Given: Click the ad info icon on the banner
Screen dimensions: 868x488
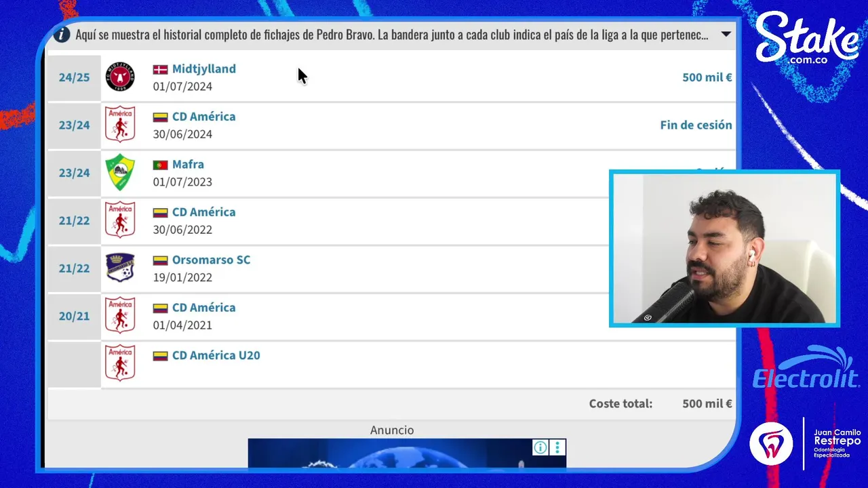Looking at the screenshot, I should (x=540, y=447).
